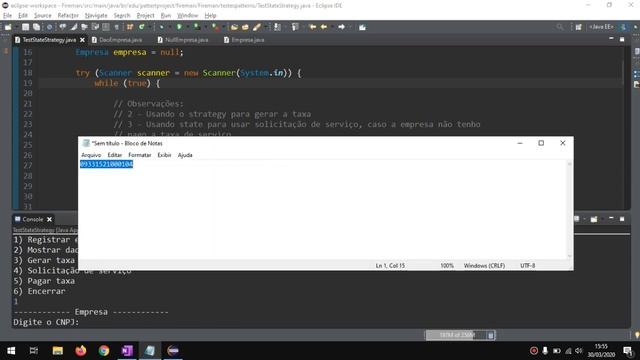Open Notepad's Formatar menu
Screen dimensions: 640x360
point(140,155)
